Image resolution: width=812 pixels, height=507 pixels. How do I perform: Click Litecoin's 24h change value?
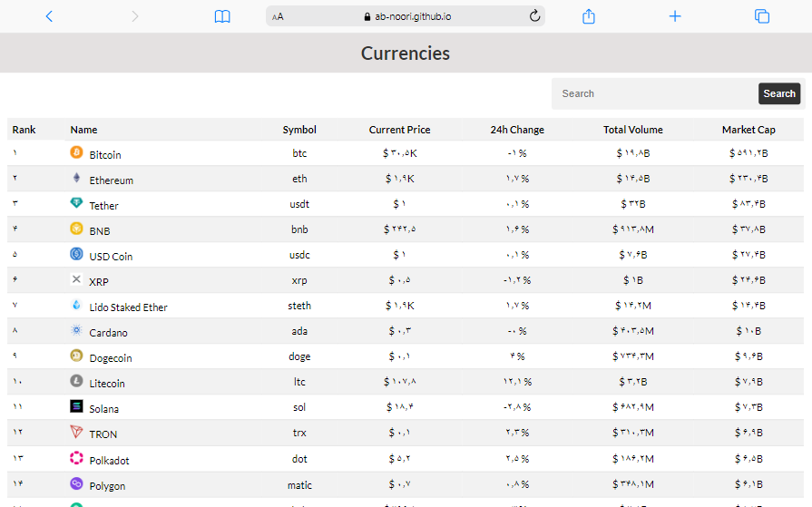(x=517, y=382)
